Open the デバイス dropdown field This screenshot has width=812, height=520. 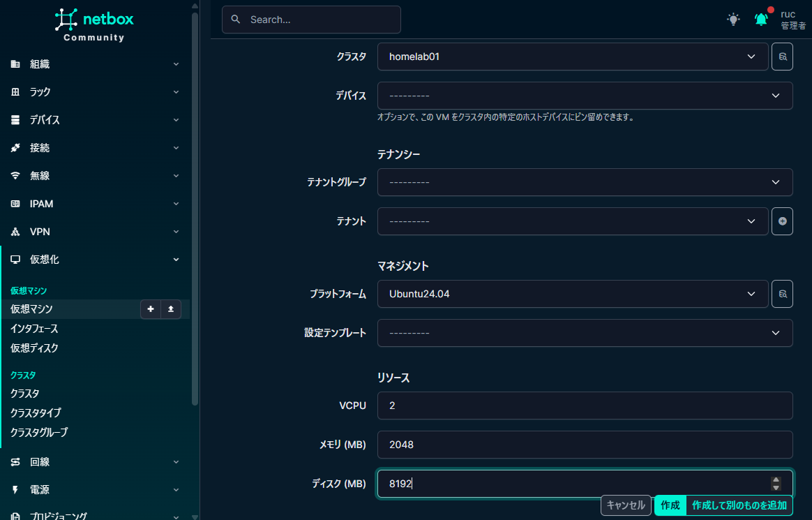[585, 96]
